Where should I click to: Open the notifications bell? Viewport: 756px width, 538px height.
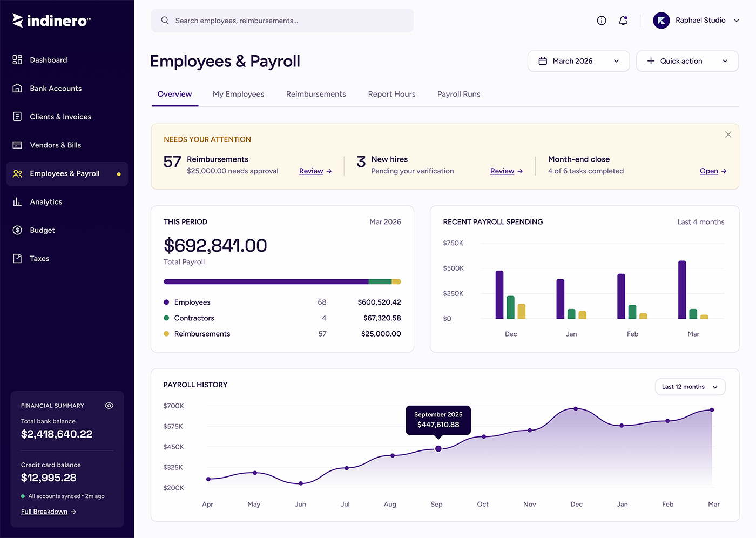[x=623, y=21]
